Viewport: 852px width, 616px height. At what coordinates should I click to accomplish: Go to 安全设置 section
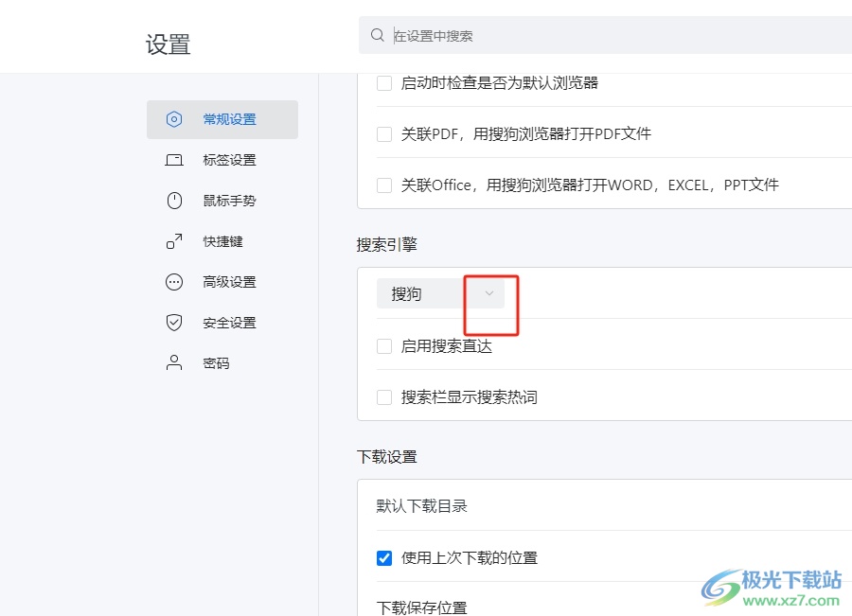[222, 323]
